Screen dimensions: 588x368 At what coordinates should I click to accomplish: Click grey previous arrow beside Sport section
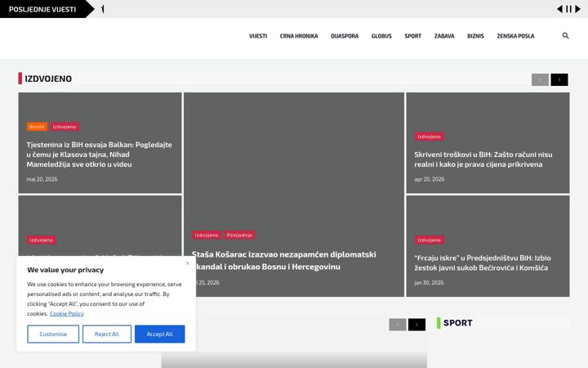tap(398, 325)
